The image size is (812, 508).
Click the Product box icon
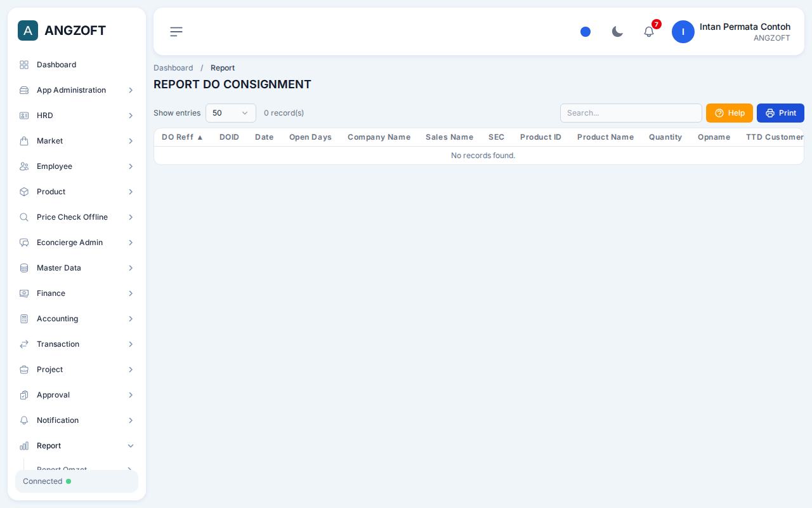tap(24, 192)
